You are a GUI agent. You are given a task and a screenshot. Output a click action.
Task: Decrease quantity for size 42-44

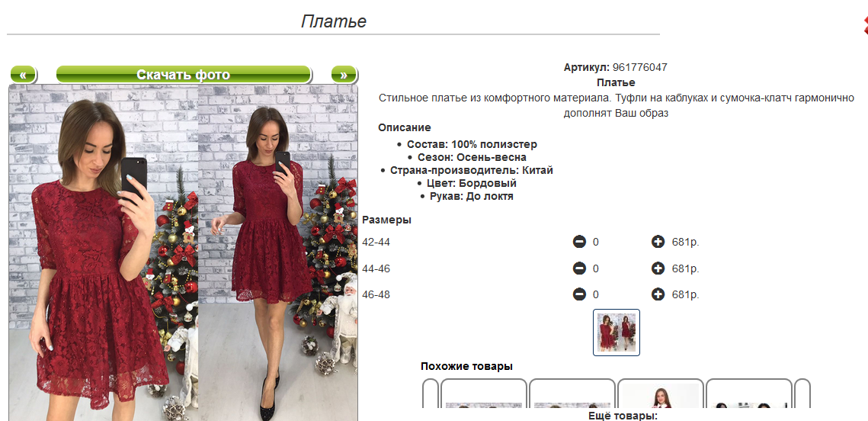(x=579, y=242)
